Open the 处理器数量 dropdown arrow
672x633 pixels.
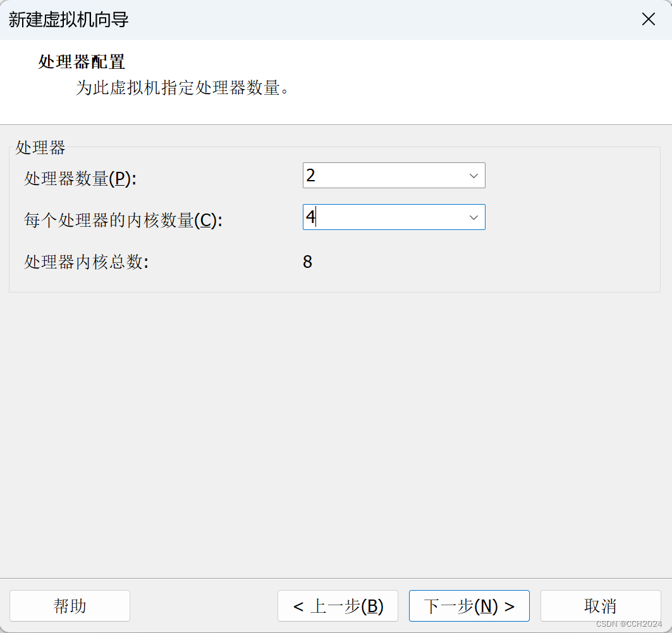(x=473, y=176)
